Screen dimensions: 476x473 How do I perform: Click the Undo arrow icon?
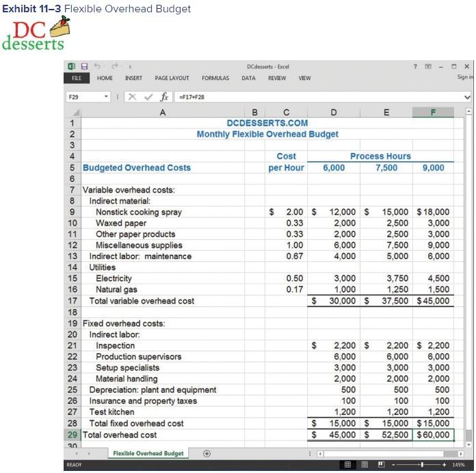[x=97, y=66]
